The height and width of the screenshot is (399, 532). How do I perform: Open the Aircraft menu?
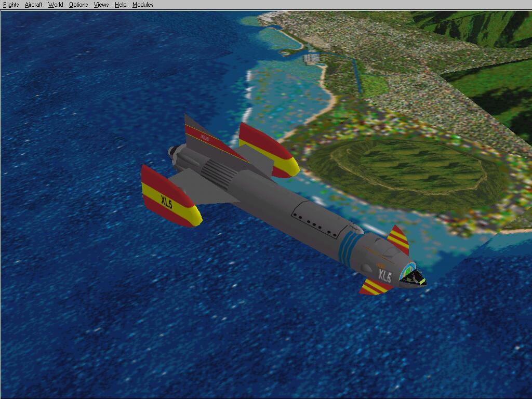point(33,5)
